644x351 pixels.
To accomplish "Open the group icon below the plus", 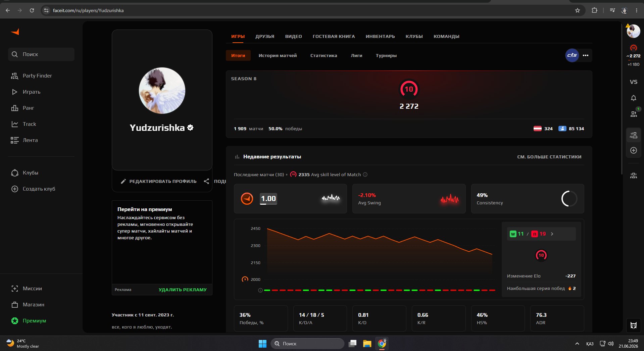I will click(633, 175).
